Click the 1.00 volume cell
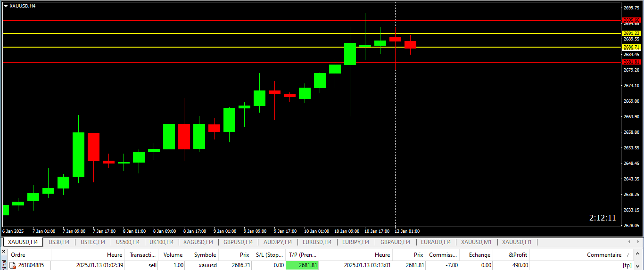The height and width of the screenshot is (270, 644). click(179, 265)
